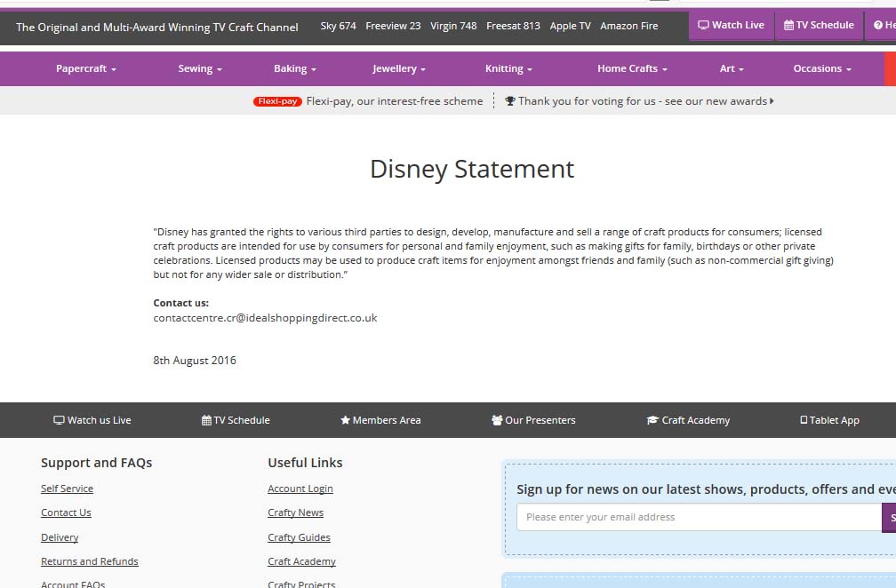Expand the Sewing dropdown menu
This screenshot has width=896, height=588.
200,68
